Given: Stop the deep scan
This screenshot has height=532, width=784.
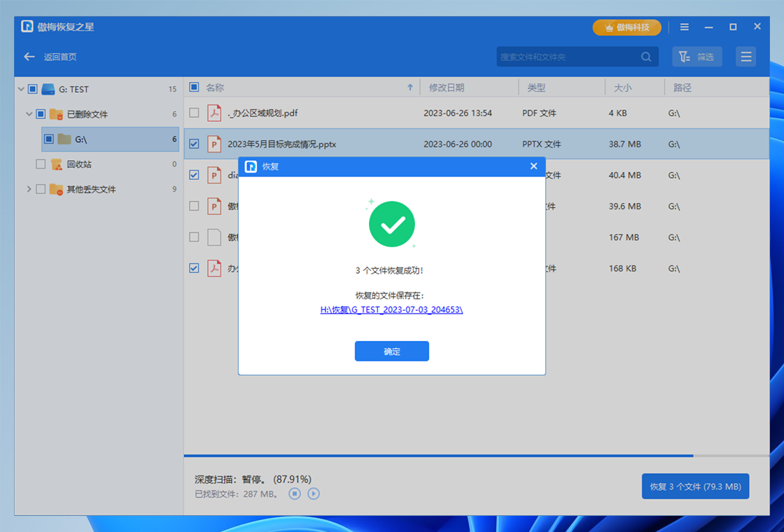Looking at the screenshot, I should (x=295, y=493).
